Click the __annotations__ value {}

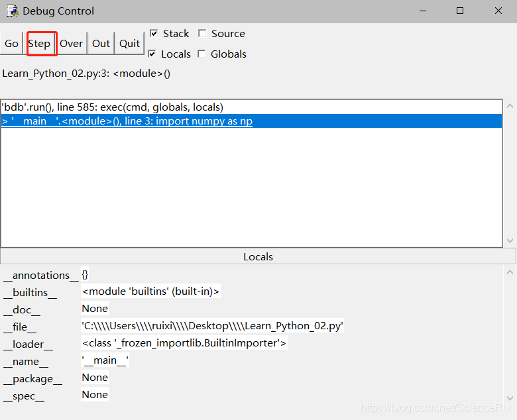point(85,274)
